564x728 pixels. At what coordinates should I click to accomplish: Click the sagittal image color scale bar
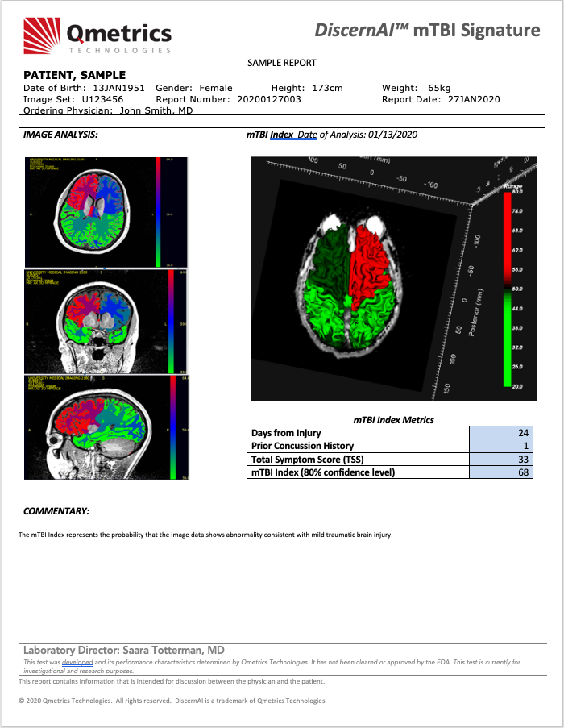coord(172,427)
